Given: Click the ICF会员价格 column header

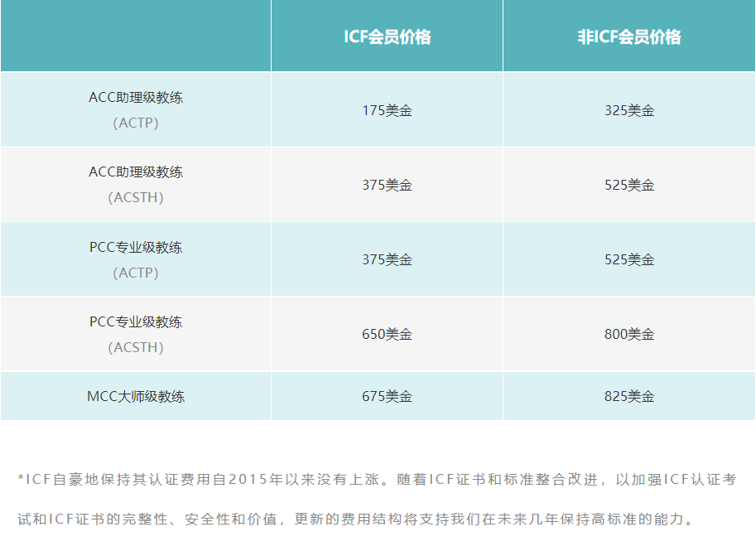Looking at the screenshot, I should 387,37.
